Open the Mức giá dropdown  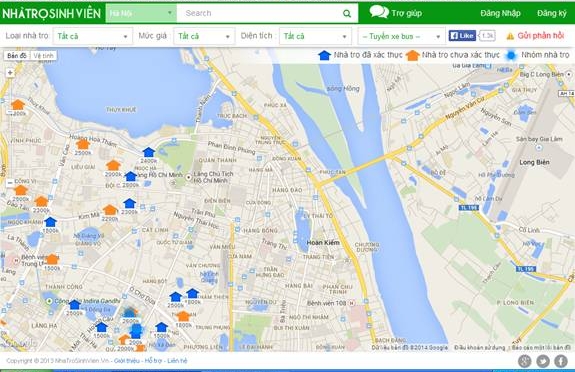(x=204, y=36)
